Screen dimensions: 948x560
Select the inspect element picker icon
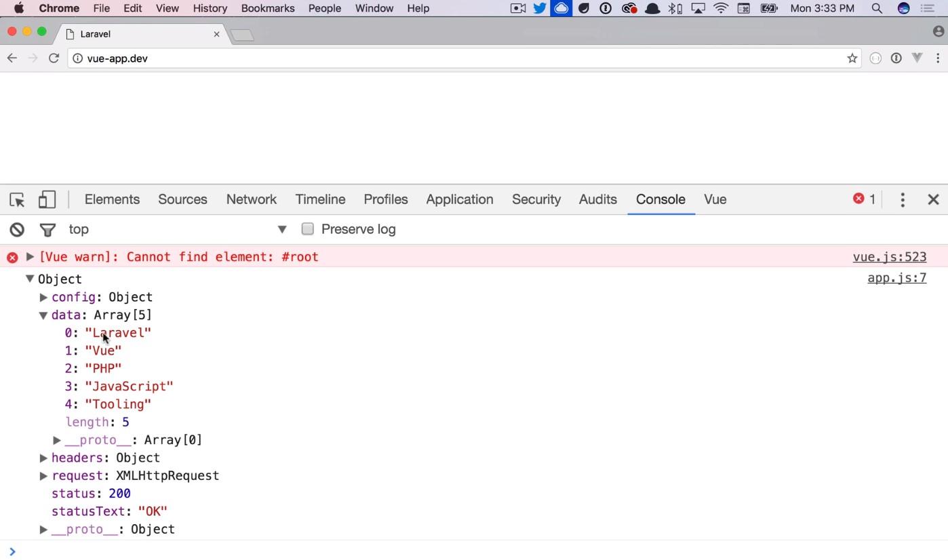[17, 200]
